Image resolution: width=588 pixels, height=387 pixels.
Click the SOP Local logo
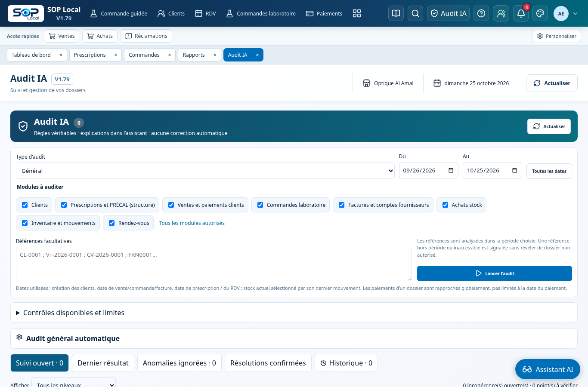click(x=26, y=13)
